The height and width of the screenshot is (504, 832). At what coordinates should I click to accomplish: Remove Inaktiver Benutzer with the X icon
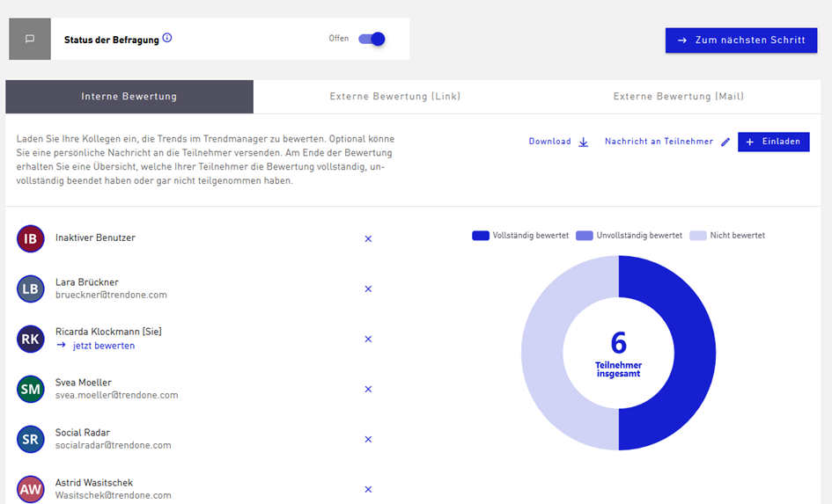click(368, 239)
